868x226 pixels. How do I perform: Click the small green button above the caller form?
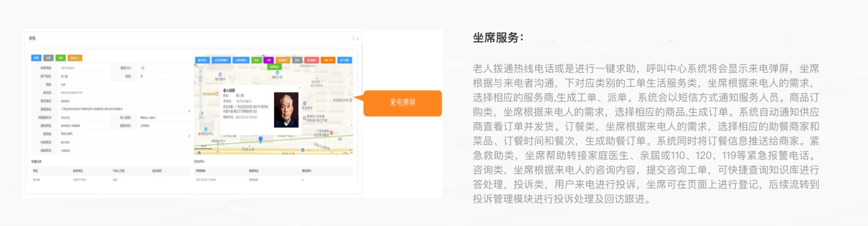pyautogui.click(x=60, y=57)
